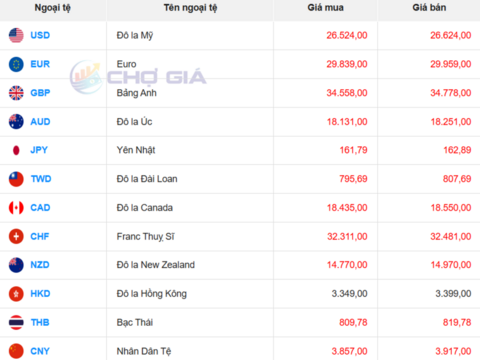The image size is (480, 360).
Task: Open the CNY currency link
Action: pyautogui.click(x=40, y=351)
